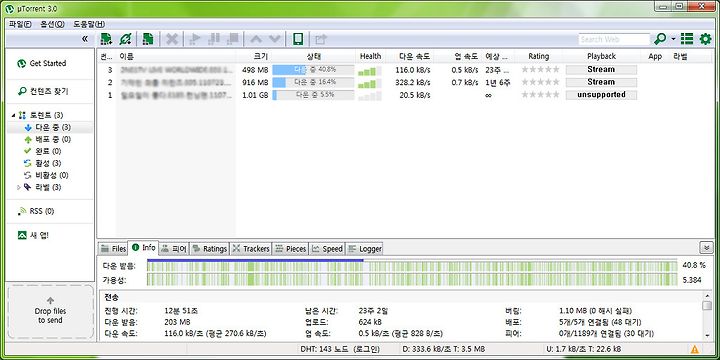Toggle the category list view icon
This screenshot has width=720, height=360.
click(687, 39)
